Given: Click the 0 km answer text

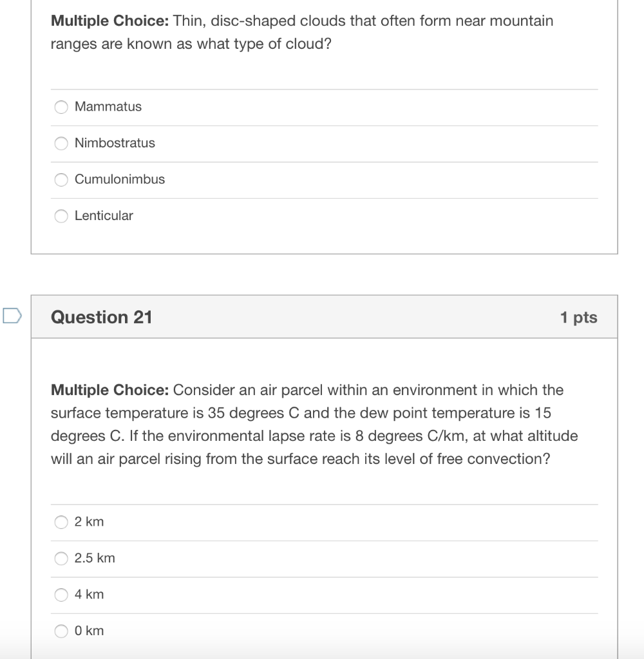Looking at the screenshot, I should tap(90, 631).
